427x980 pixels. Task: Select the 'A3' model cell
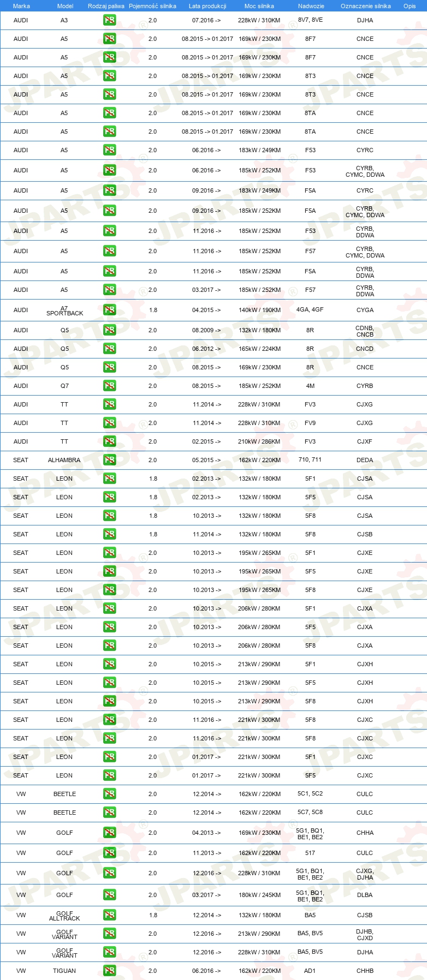tap(64, 20)
